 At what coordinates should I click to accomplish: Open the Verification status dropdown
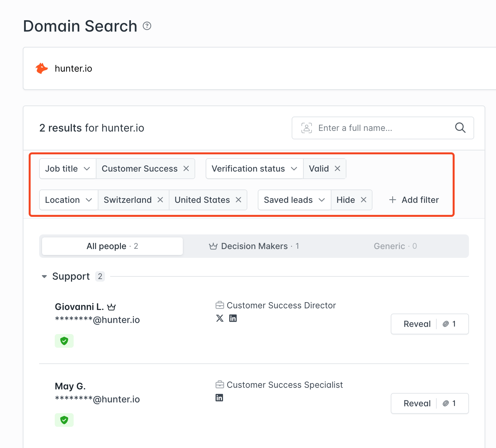click(254, 169)
